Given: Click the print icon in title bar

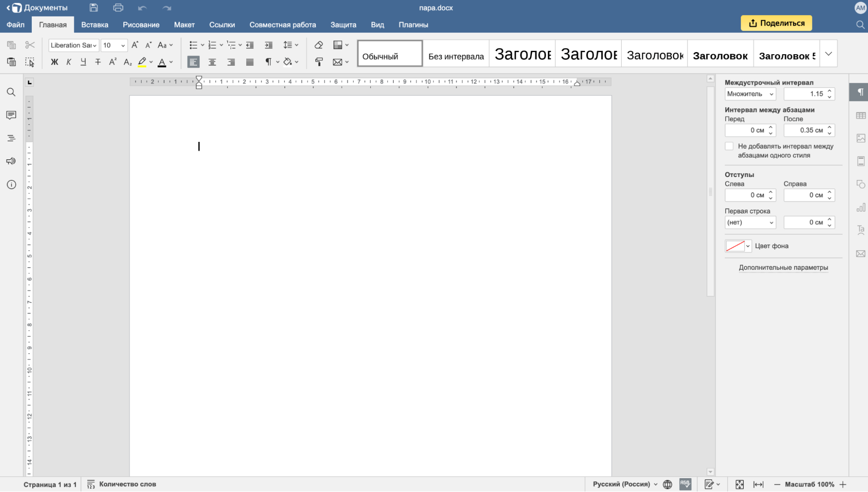Looking at the screenshot, I should tap(118, 8).
